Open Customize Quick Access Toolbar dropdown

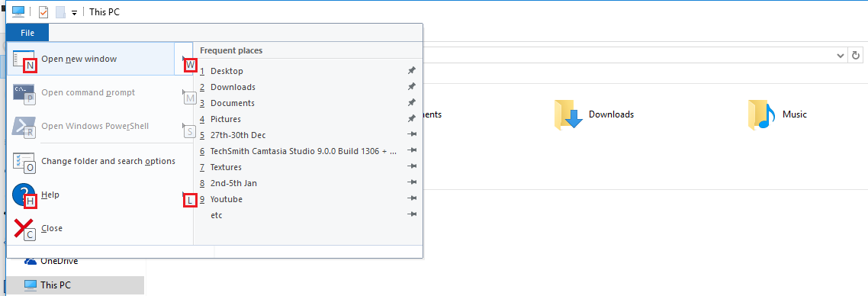click(x=74, y=13)
